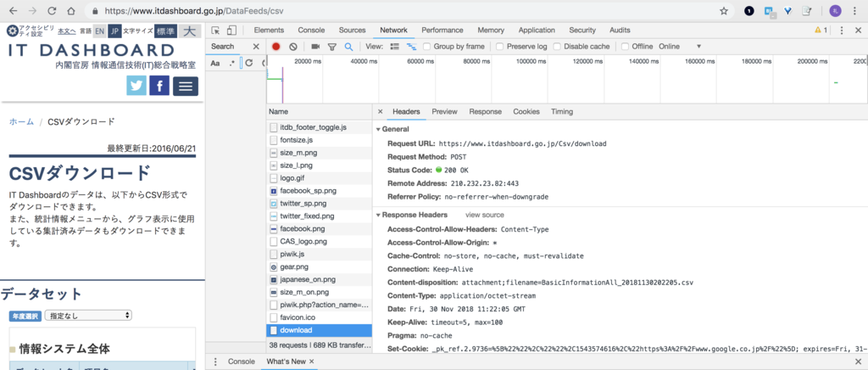Open the Security tab
868x370 pixels.
point(582,31)
